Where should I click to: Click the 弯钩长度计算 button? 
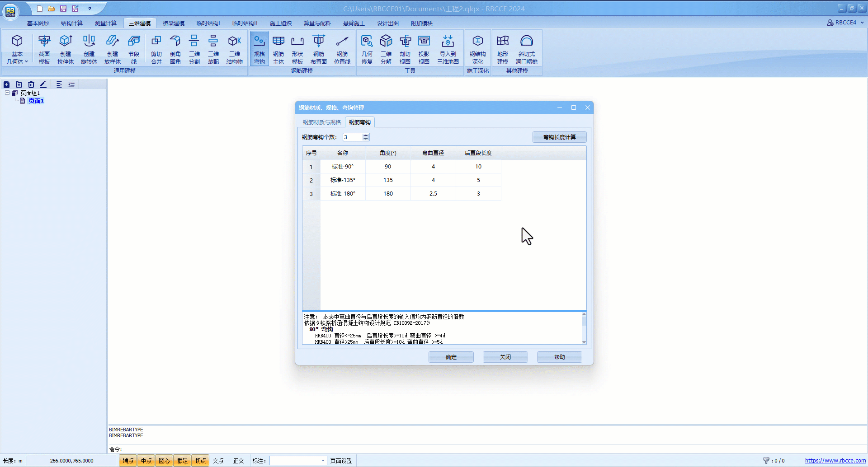559,137
